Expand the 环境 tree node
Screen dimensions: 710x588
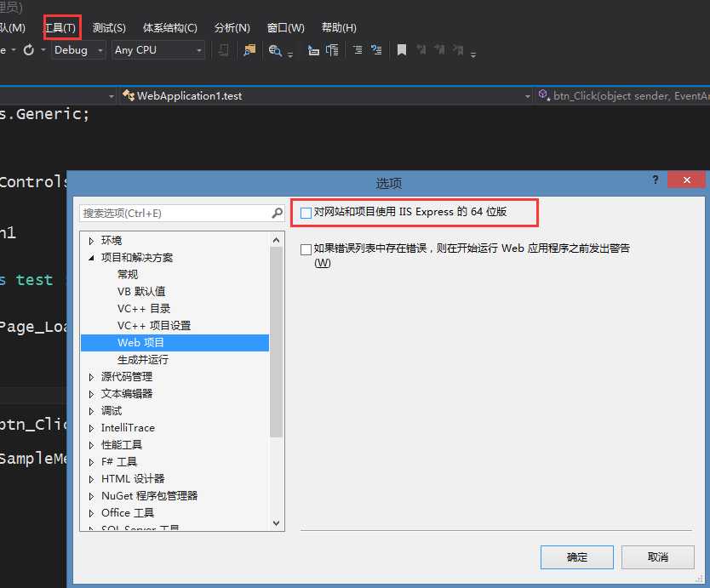tap(91, 241)
